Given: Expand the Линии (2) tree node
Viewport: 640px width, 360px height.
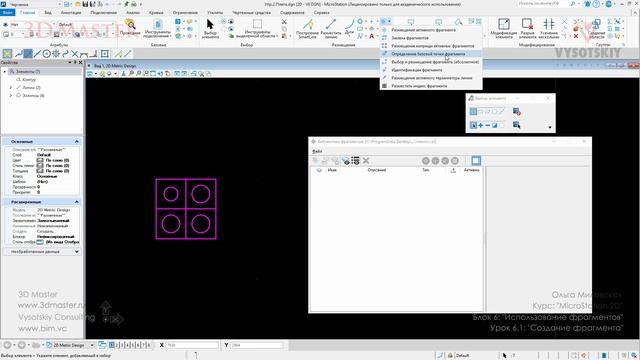Looking at the screenshot, I should pyautogui.click(x=11, y=87).
